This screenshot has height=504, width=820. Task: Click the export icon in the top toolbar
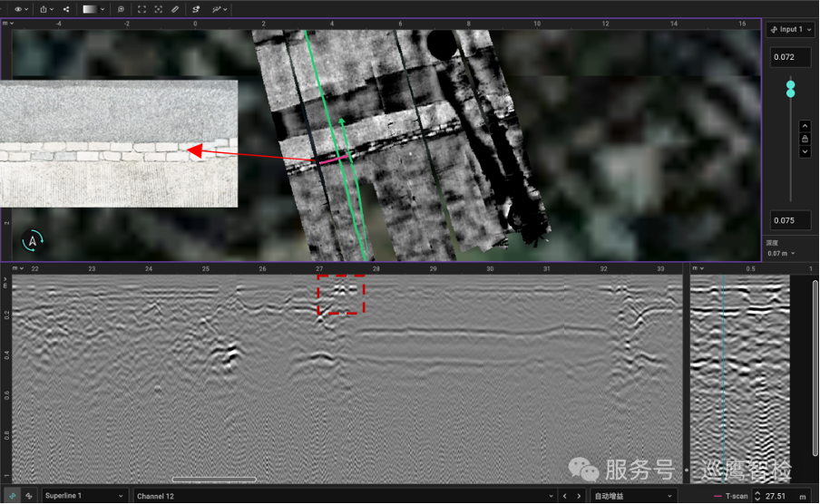click(44, 9)
